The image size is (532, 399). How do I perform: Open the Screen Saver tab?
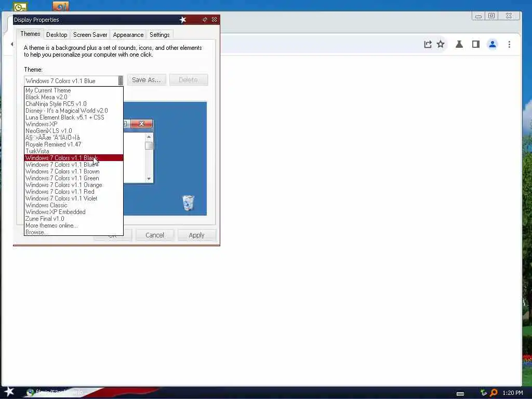pos(90,35)
